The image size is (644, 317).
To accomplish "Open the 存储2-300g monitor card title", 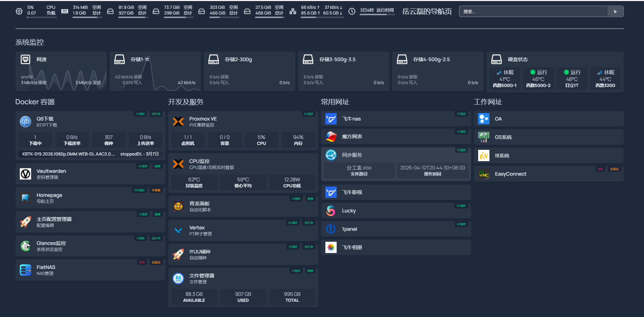I will pyautogui.click(x=238, y=59).
